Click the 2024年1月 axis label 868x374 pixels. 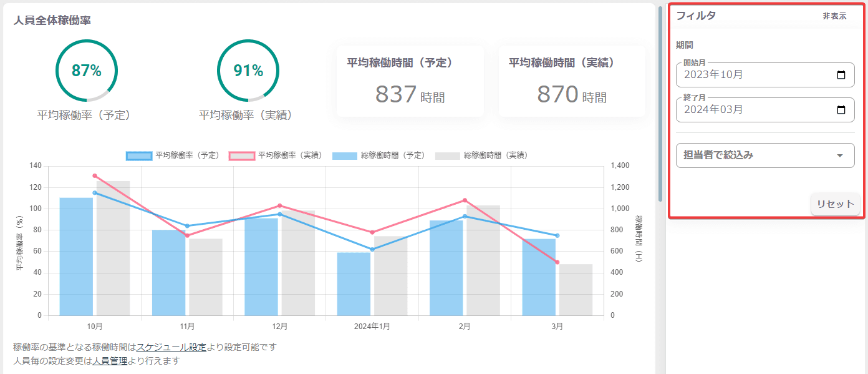click(x=372, y=326)
